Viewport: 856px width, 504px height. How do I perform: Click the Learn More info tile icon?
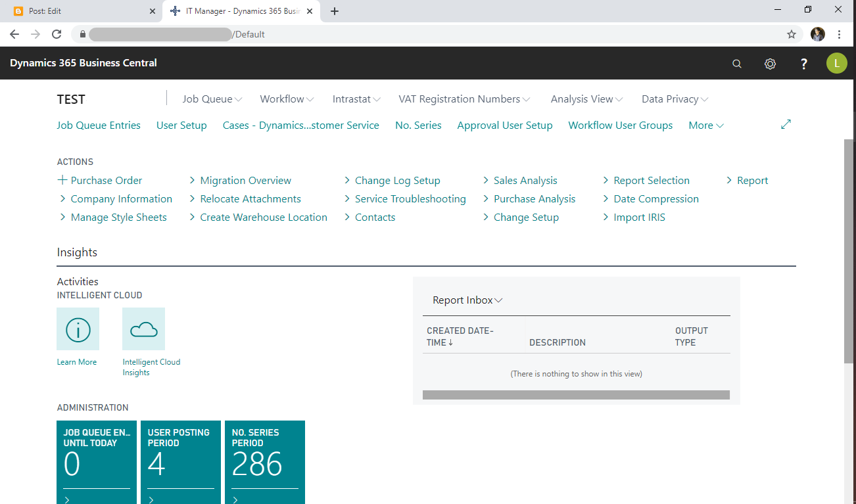(x=78, y=329)
